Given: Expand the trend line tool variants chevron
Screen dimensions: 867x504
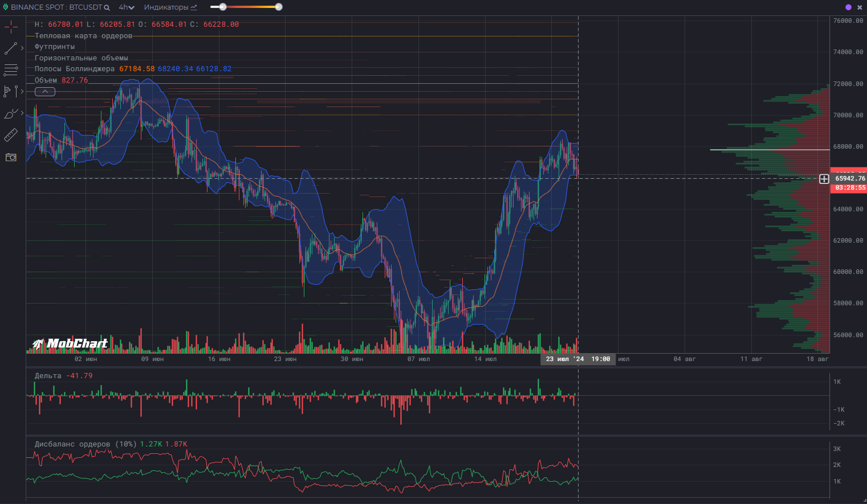Looking at the screenshot, I should [x=22, y=48].
